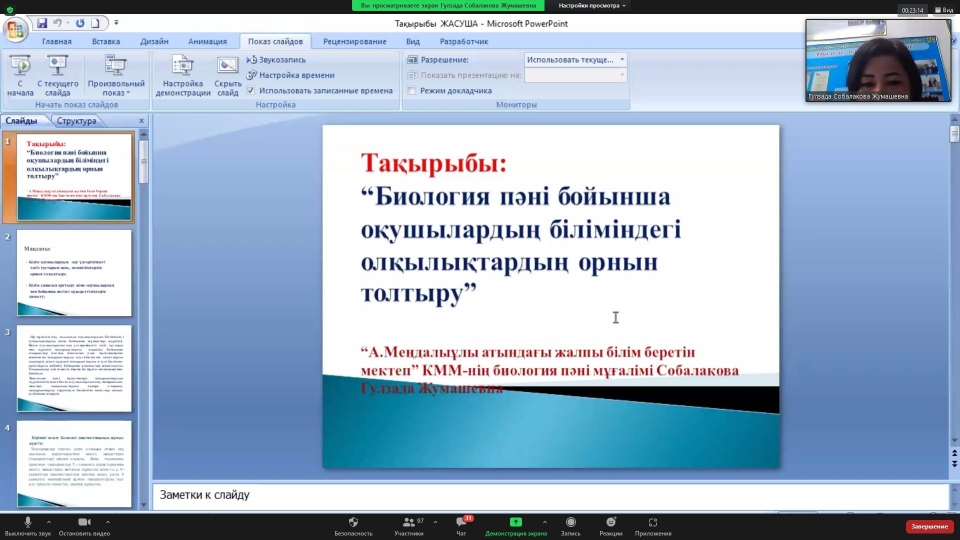Open Настройки просмотра view options dropdown
The height and width of the screenshot is (540, 960).
pos(593,5)
